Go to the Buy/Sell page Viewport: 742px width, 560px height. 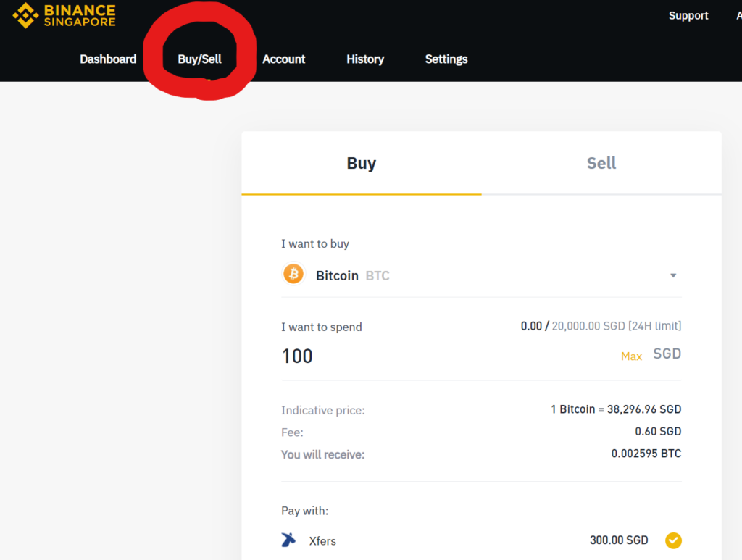tap(200, 59)
